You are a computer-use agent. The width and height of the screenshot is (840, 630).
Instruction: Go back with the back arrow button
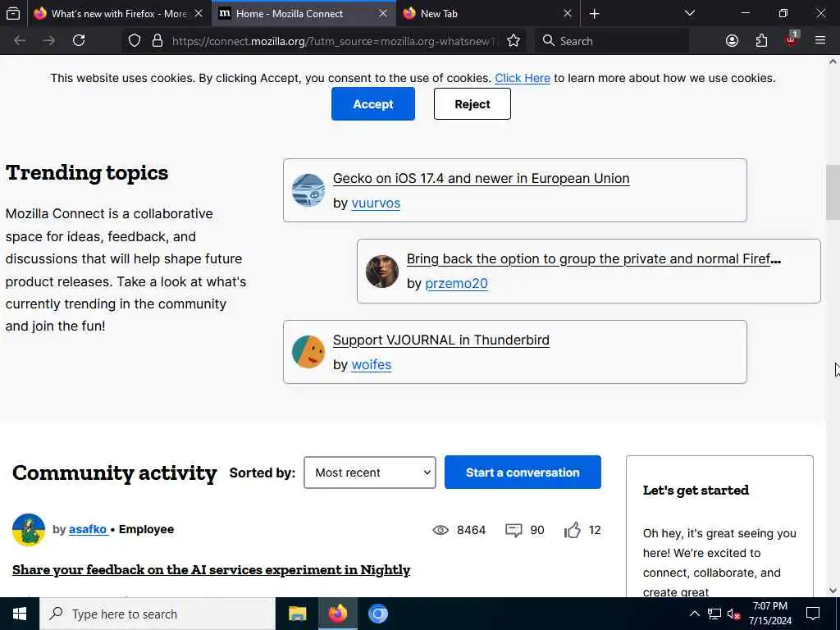(x=20, y=41)
